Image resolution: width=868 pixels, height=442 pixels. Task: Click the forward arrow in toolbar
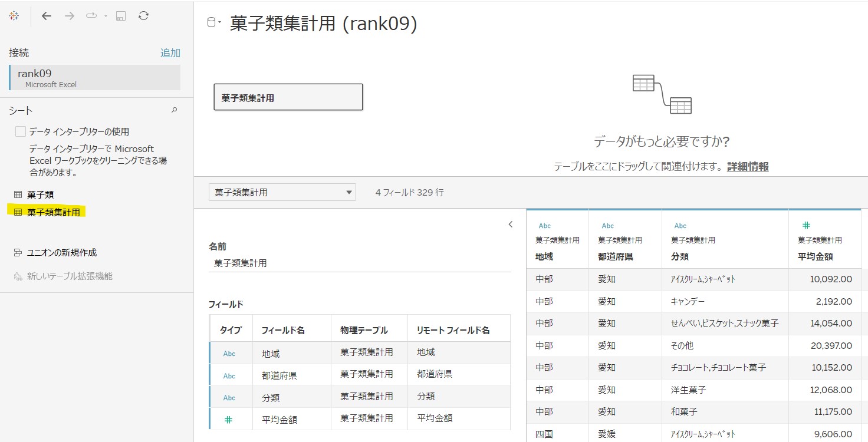70,17
